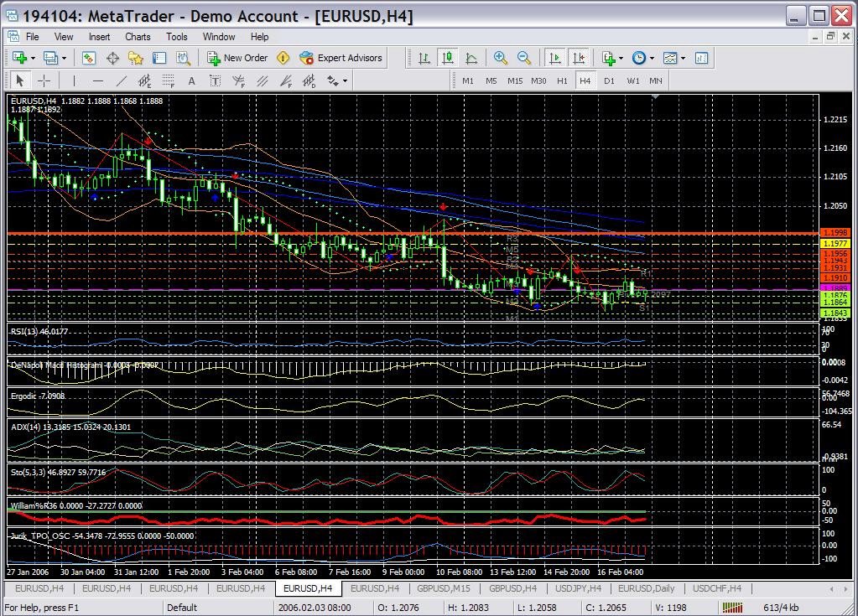Expand the arrows symbols dropdown
Screen dimensions: 858x616
tap(345, 81)
